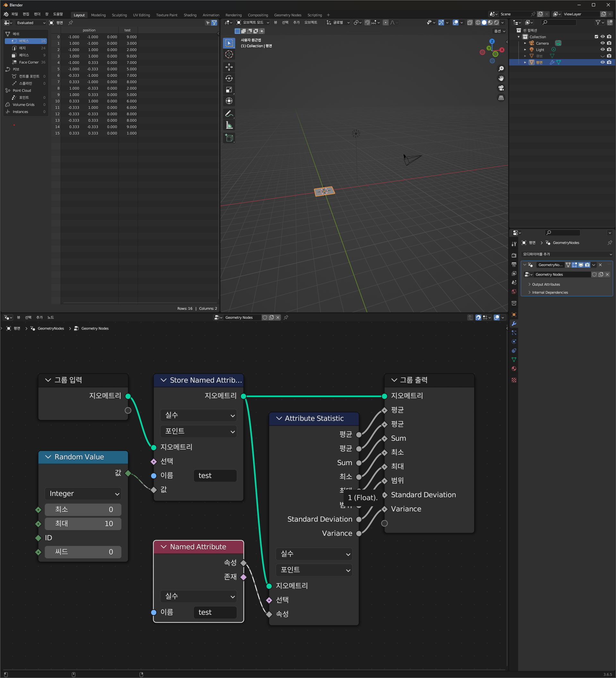Hide the Camera object with eye icon
The width and height of the screenshot is (616, 678).
pos(602,43)
